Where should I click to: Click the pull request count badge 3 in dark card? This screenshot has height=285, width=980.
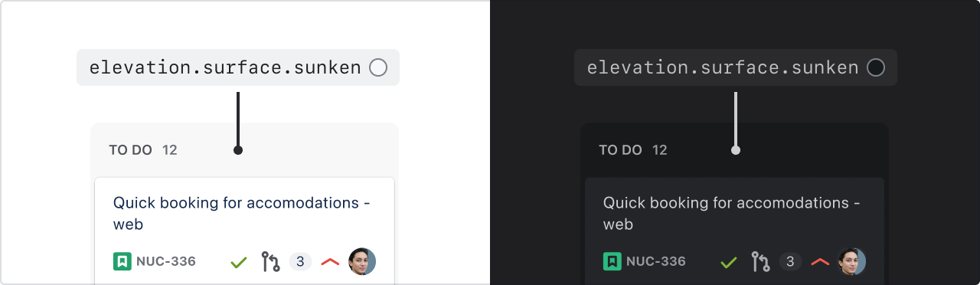790,262
